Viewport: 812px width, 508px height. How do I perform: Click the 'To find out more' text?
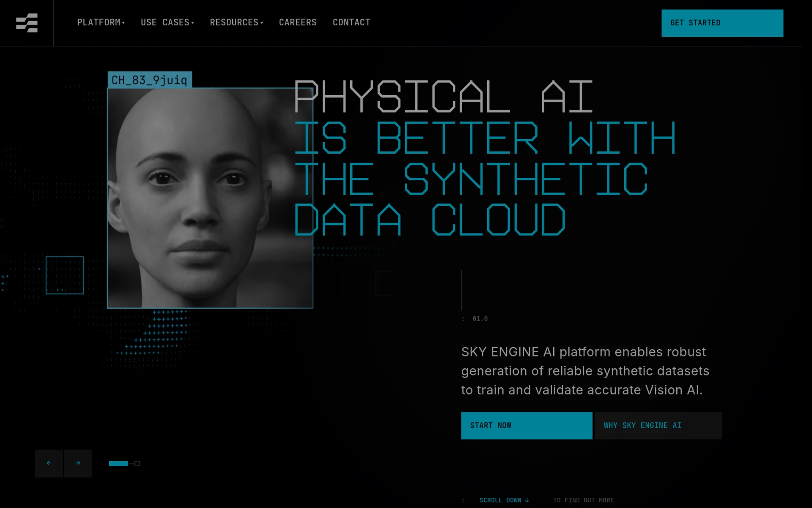(x=584, y=500)
